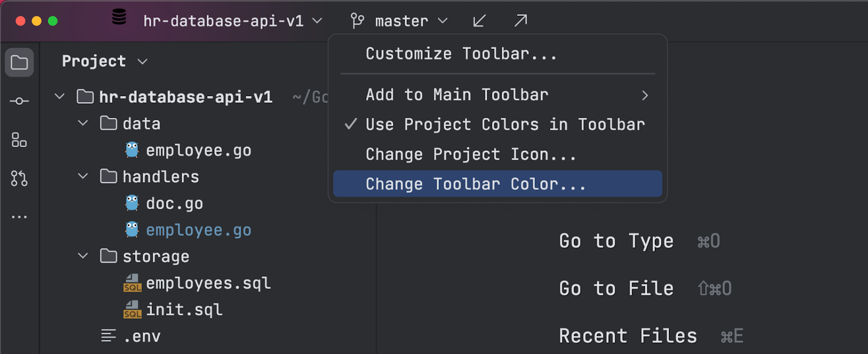The height and width of the screenshot is (354, 868).
Task: Open the master branch dropdown
Action: point(400,21)
